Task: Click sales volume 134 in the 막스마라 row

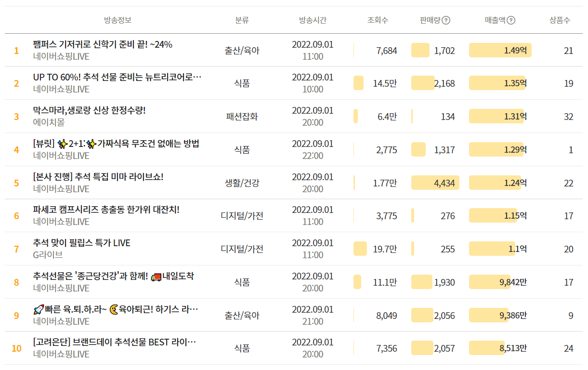Action: click(448, 117)
